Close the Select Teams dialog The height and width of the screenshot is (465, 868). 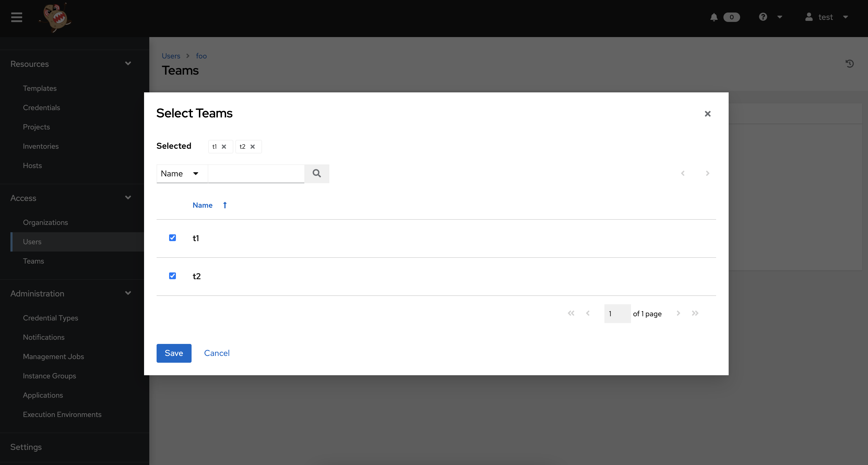[x=708, y=114]
